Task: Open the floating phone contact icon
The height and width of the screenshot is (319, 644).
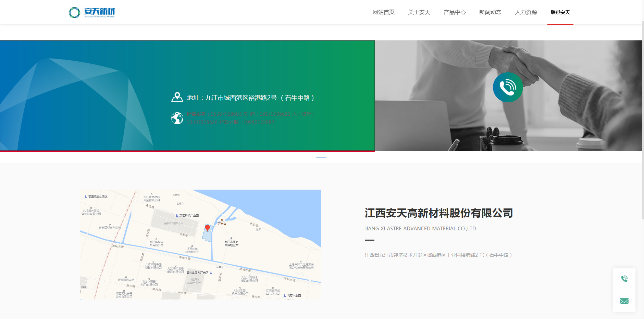Action: pyautogui.click(x=624, y=279)
